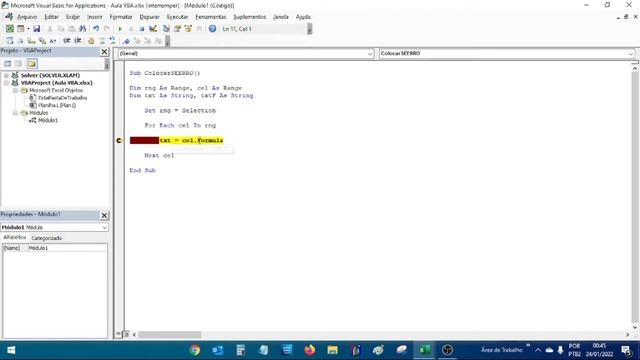640x360 pixels.
Task: Click the View Microsoft Excel icon
Action: (10, 29)
